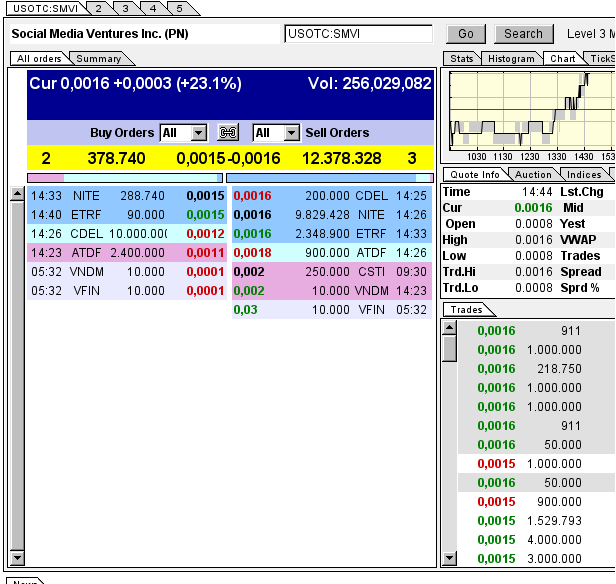Click Social Media Ventures Inc. title

pos(100,34)
